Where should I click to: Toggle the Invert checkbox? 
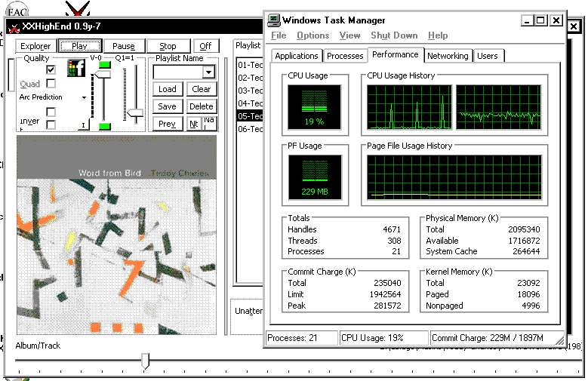(51, 124)
